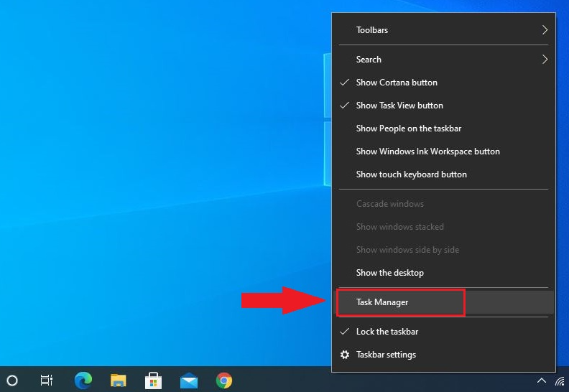Screen dimensions: 569x392
Task: Toggle Show Cortana button option
Action: (443, 83)
